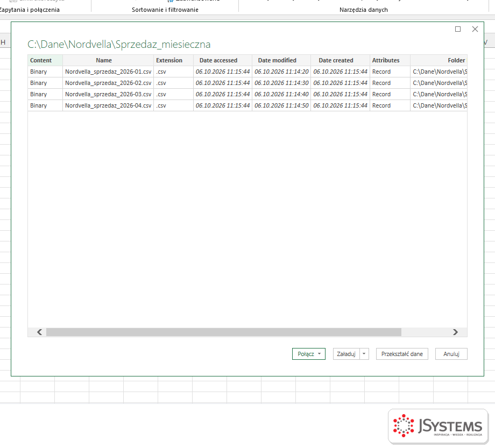Screen dimensions: 495x448
Task: Close the folder preview dialog
Action: [x=475, y=29]
